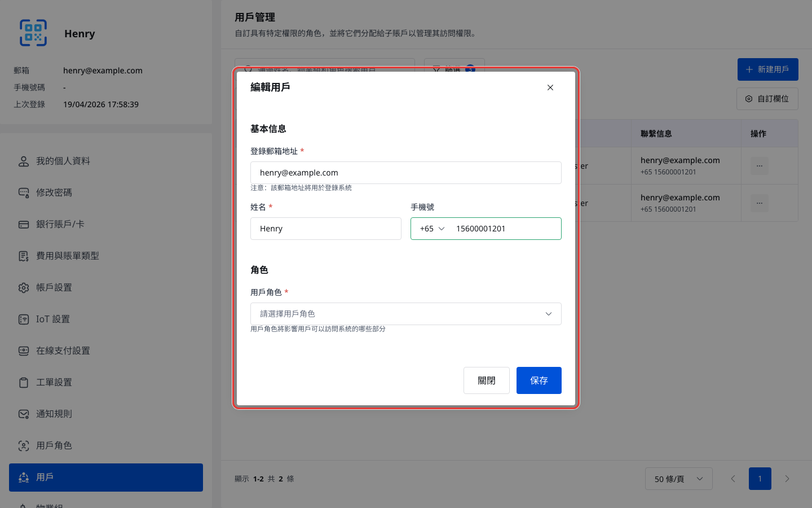Screen dimensions: 812x508
Task: Open notification rules (通知規則) icon
Action: (24, 414)
